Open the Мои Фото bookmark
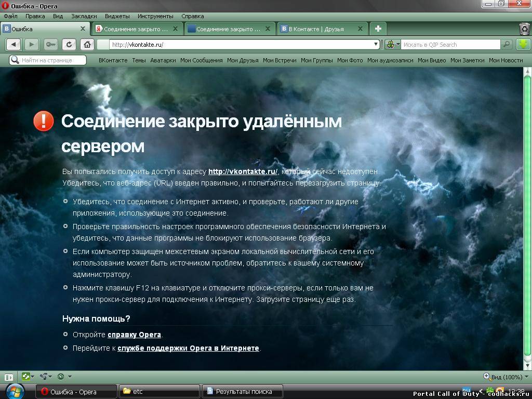The height and width of the screenshot is (399, 532). [x=350, y=60]
